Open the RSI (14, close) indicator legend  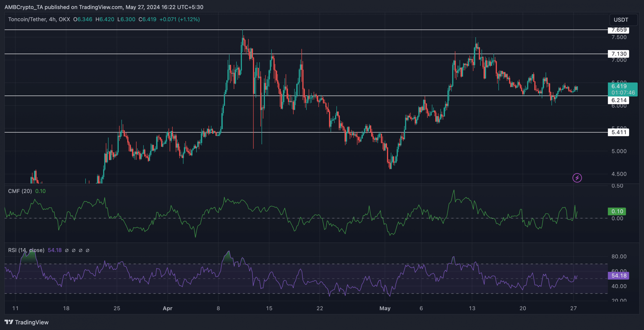click(x=26, y=250)
